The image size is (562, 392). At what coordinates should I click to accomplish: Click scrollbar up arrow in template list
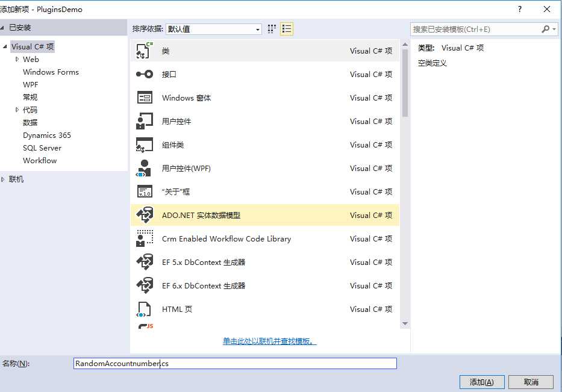click(x=405, y=45)
